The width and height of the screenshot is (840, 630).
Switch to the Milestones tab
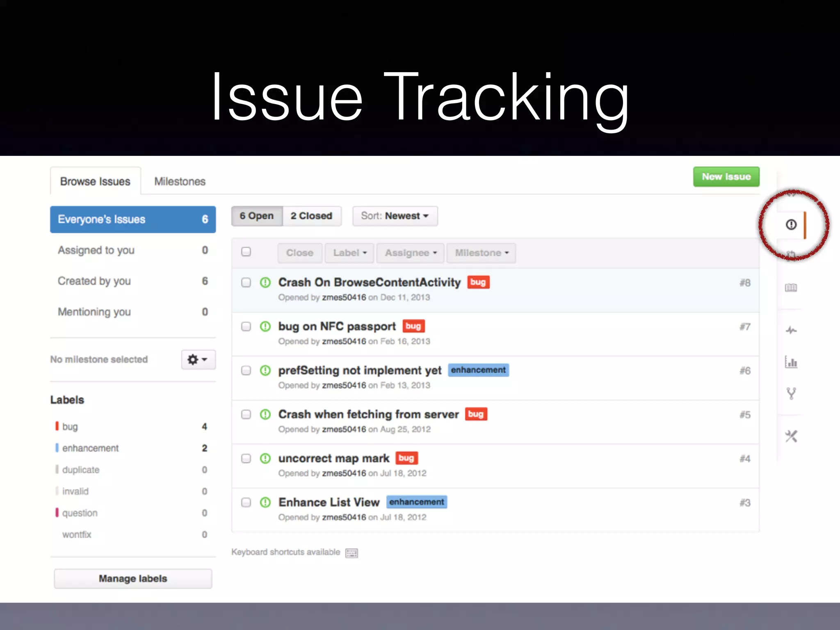tap(180, 181)
